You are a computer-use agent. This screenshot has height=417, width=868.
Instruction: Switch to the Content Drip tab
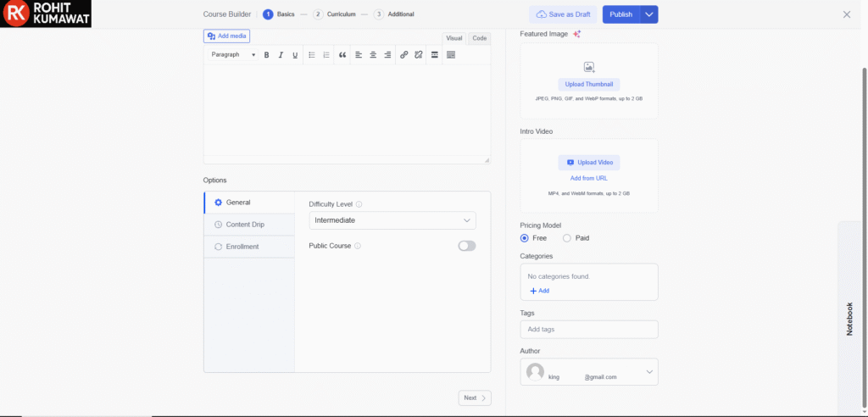pos(244,225)
